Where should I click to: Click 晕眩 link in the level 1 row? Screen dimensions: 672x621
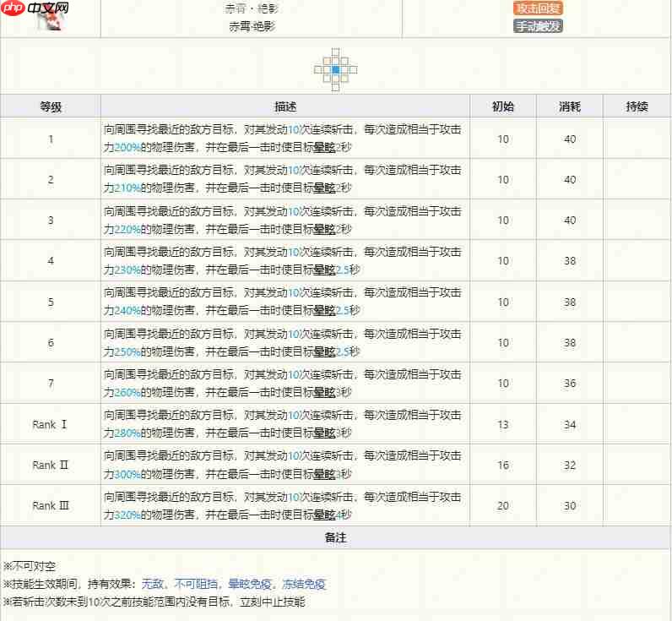pos(324,147)
